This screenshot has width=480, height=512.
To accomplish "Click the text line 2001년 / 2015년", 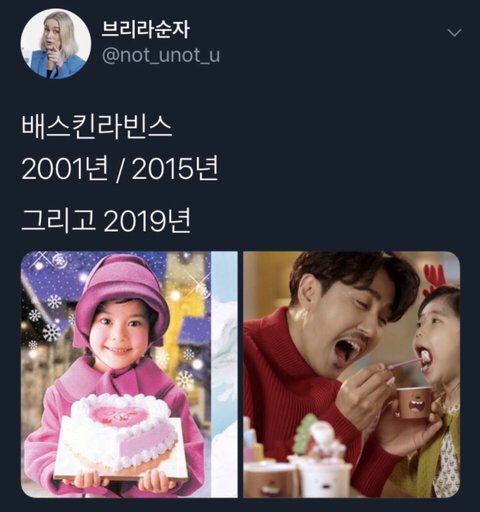I will coord(120,169).
